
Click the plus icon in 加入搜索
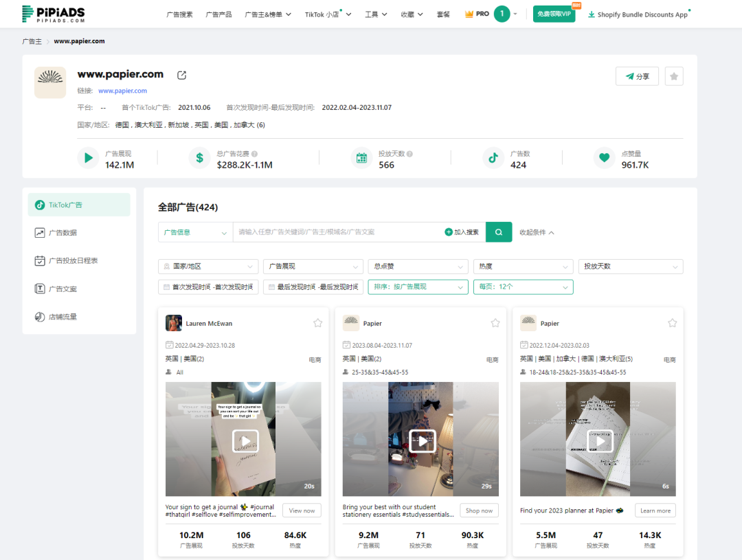(x=448, y=232)
